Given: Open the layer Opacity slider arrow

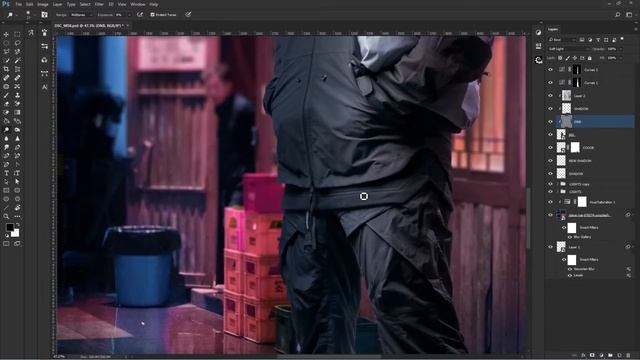Looking at the screenshot, I should (x=621, y=49).
